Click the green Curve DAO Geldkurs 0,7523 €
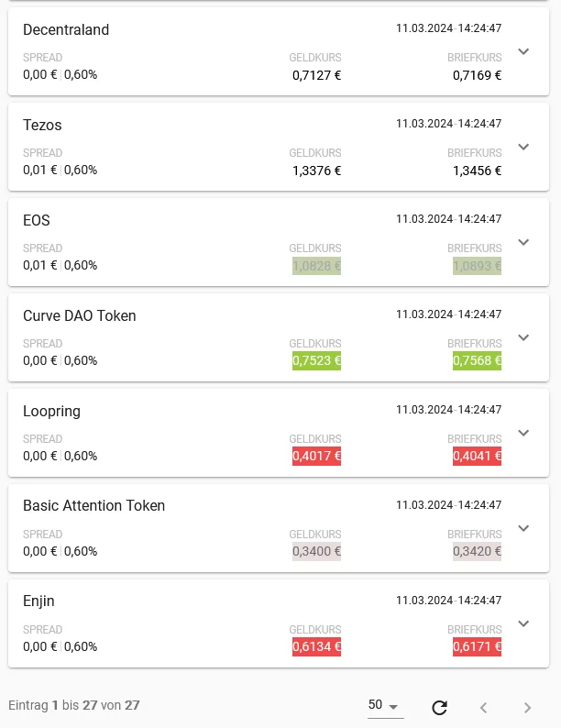561x728 pixels. coord(316,360)
